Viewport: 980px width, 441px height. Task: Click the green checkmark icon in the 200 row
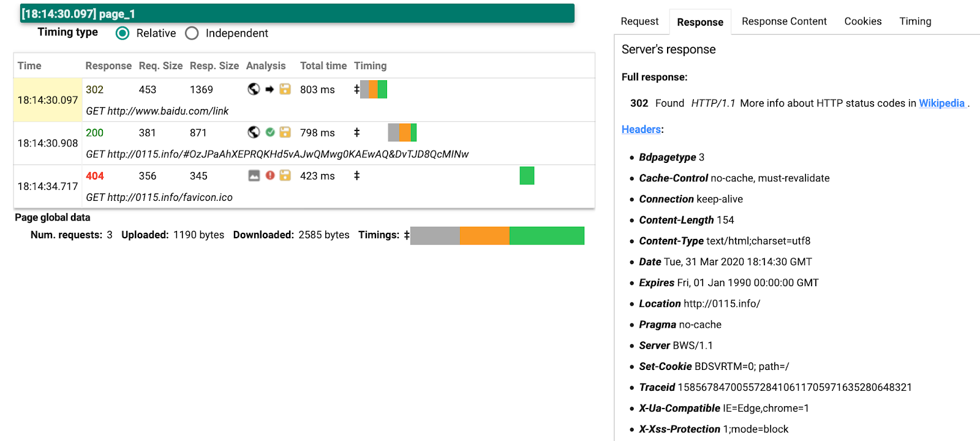click(270, 132)
